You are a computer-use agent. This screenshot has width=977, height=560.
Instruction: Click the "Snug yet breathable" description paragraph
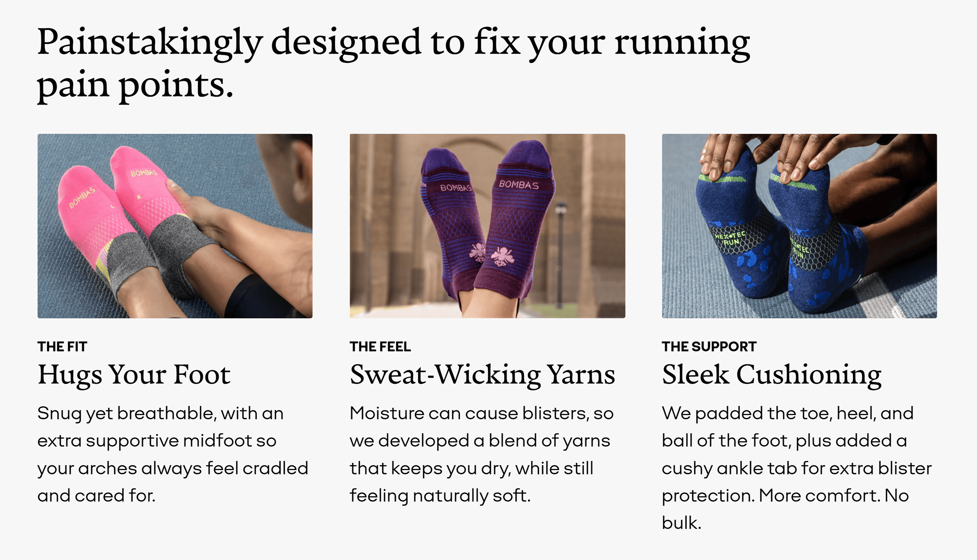[x=172, y=454]
